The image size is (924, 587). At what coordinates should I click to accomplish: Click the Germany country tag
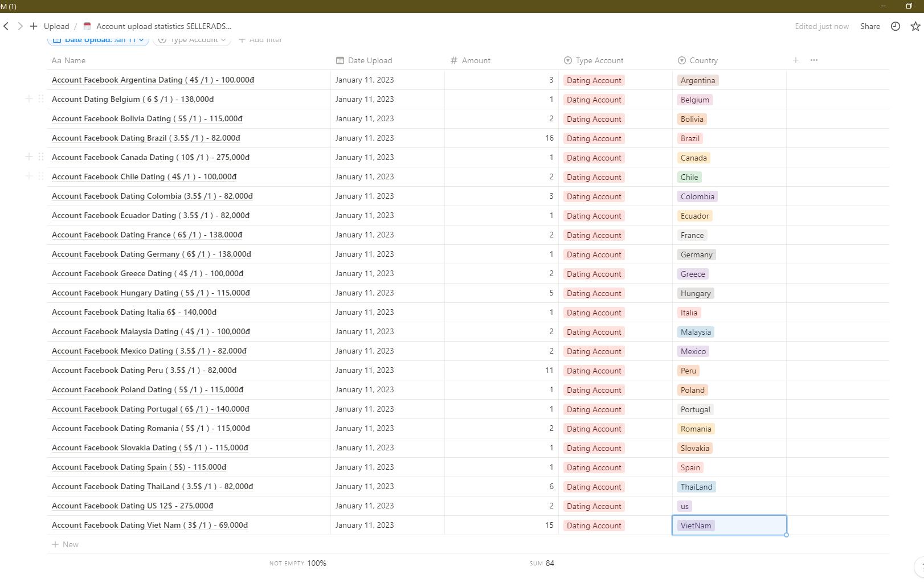click(697, 254)
